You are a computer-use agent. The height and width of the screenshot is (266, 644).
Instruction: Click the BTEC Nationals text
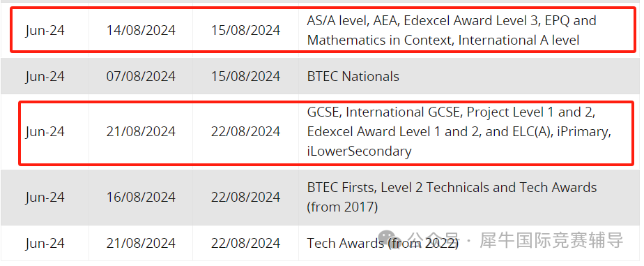click(x=353, y=77)
